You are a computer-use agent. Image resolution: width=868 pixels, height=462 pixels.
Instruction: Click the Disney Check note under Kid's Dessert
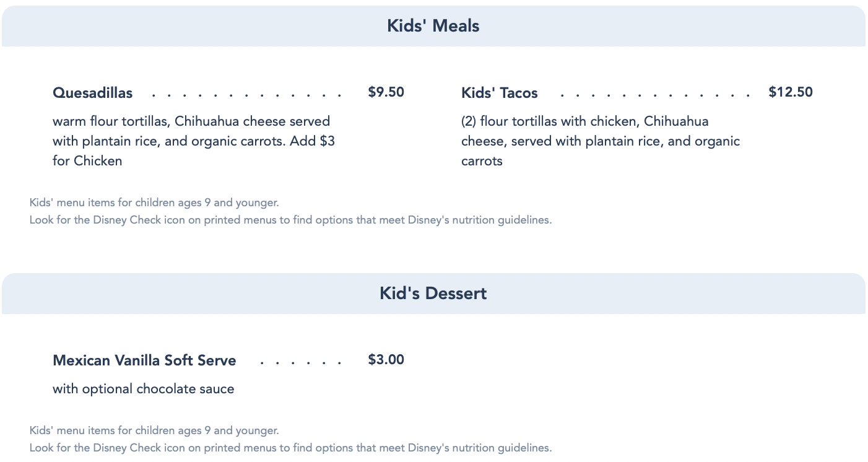point(290,448)
